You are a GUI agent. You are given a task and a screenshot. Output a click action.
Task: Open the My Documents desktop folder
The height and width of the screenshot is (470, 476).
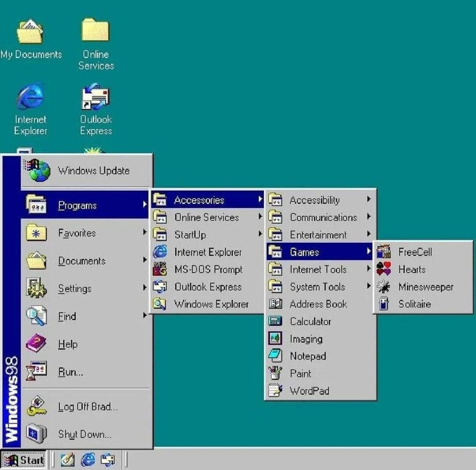coord(31,39)
